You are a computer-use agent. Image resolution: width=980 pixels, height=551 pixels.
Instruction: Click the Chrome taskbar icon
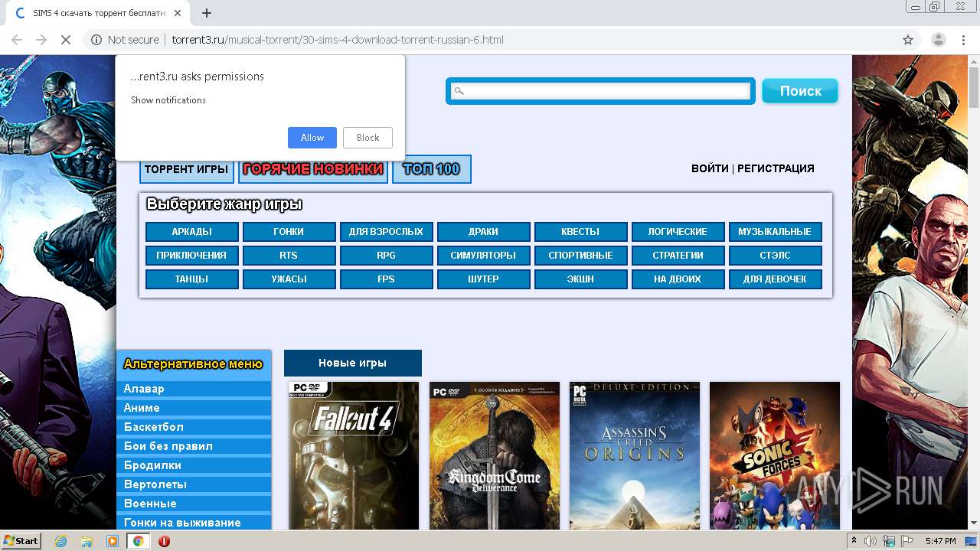point(139,541)
